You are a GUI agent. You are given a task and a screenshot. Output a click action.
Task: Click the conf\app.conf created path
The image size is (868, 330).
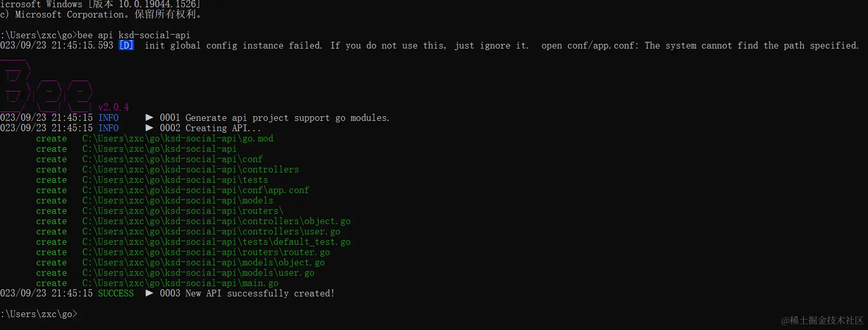[195, 190]
